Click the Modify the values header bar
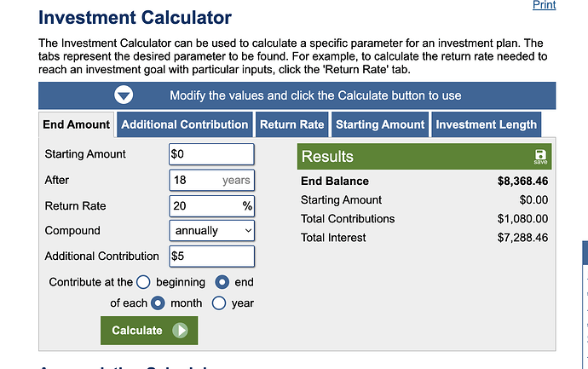The height and width of the screenshot is (369, 588). 297,95
